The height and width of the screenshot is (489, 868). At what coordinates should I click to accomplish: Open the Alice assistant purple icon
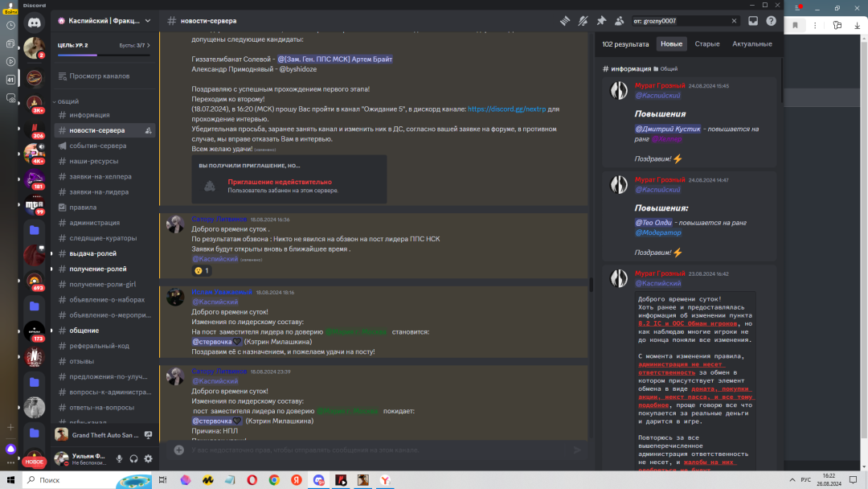point(10,449)
